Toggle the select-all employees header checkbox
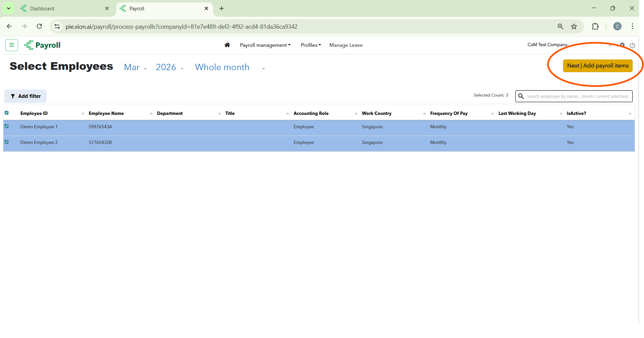This screenshot has width=644, height=338. (x=7, y=113)
